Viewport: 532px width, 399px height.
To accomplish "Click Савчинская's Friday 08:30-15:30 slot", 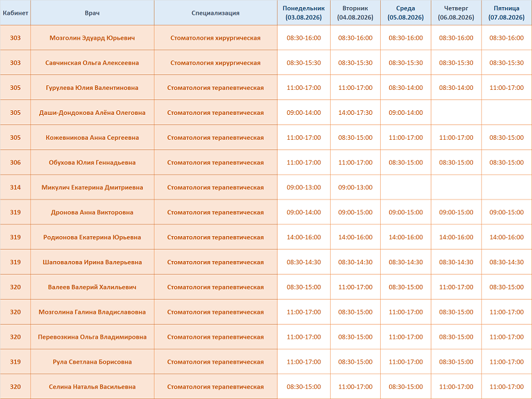I will click(506, 63).
